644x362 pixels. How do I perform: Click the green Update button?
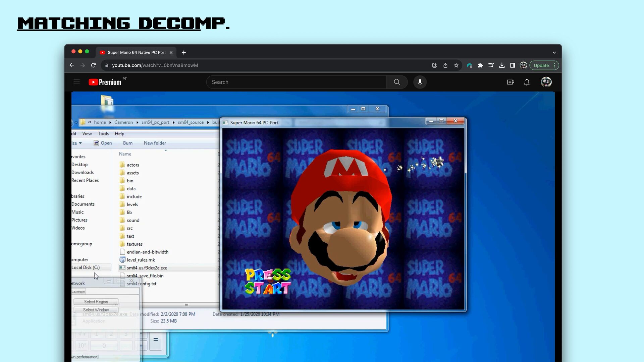click(x=541, y=65)
